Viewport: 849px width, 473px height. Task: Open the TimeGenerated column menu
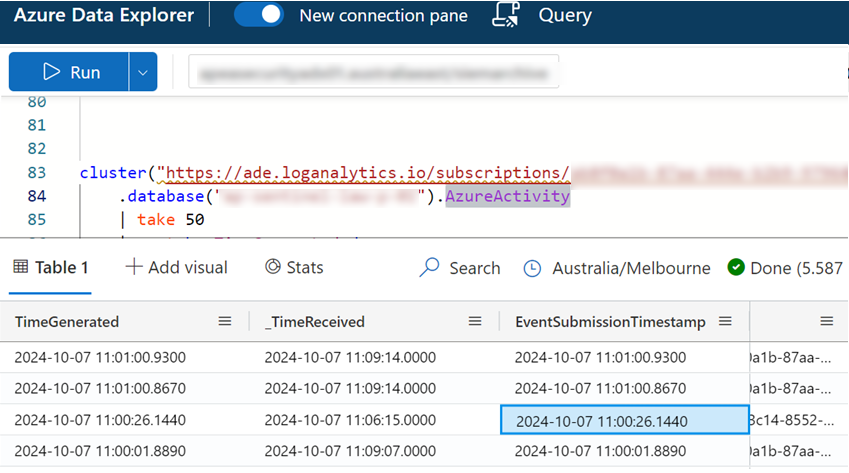point(225,321)
